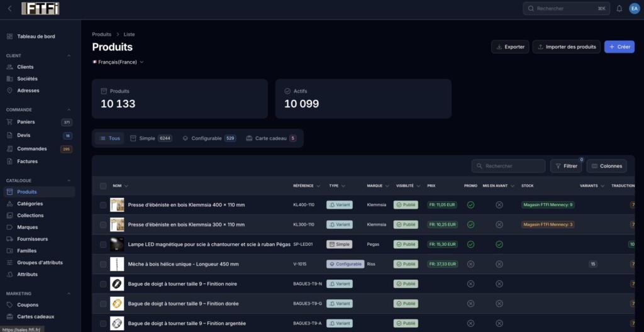Open the EA user avatar menu
The image size is (644, 332).
click(635, 9)
